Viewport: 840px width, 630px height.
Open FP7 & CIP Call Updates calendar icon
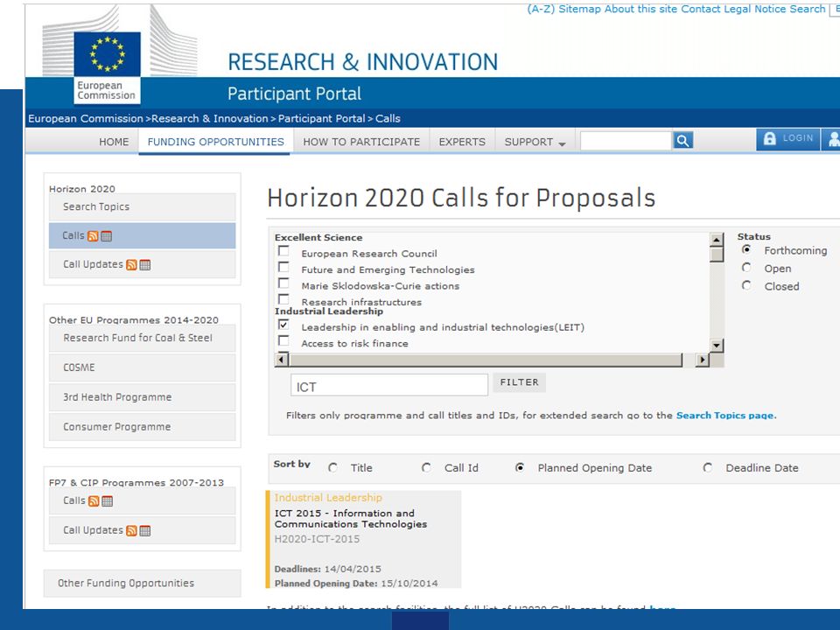point(144,530)
